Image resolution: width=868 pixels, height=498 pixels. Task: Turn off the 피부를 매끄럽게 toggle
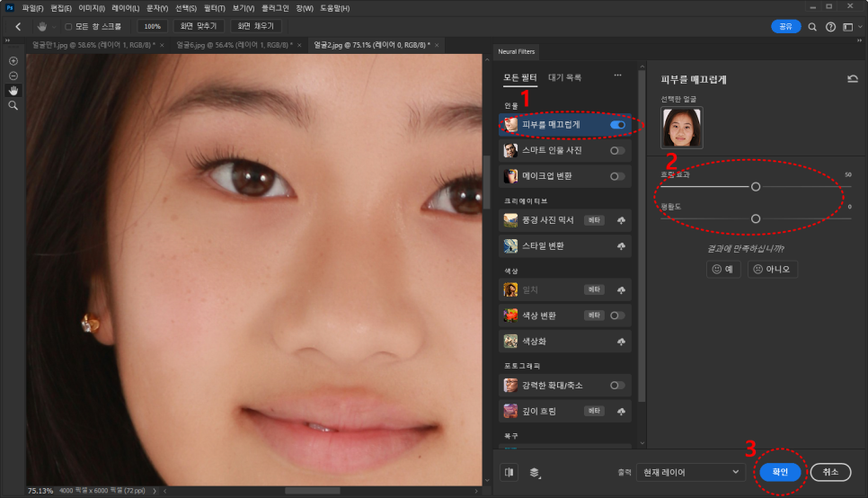(x=618, y=125)
